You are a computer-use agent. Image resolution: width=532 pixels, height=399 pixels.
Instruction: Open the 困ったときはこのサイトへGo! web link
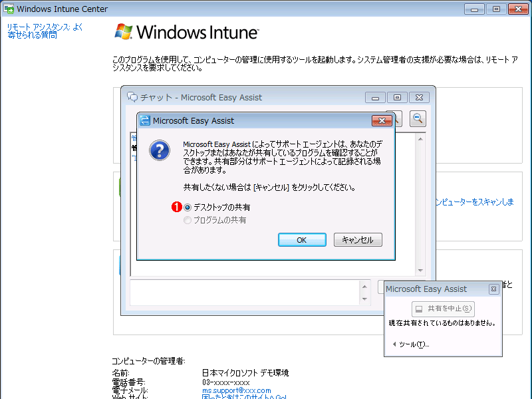tap(244, 397)
